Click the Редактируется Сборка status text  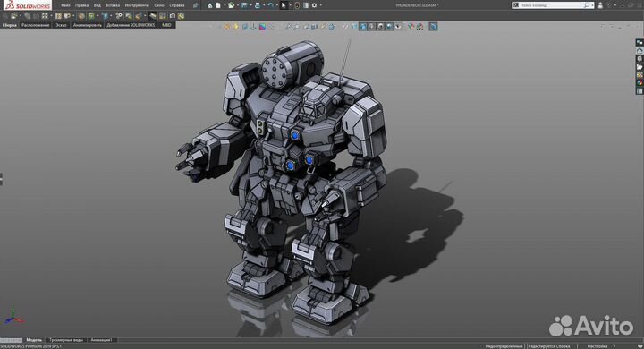point(549,346)
